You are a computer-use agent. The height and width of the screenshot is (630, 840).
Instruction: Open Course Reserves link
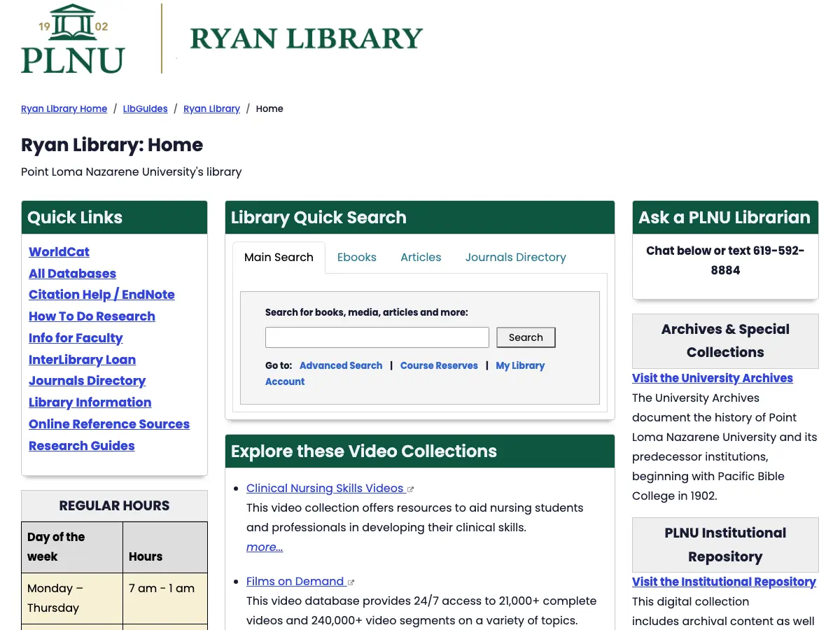tap(439, 365)
